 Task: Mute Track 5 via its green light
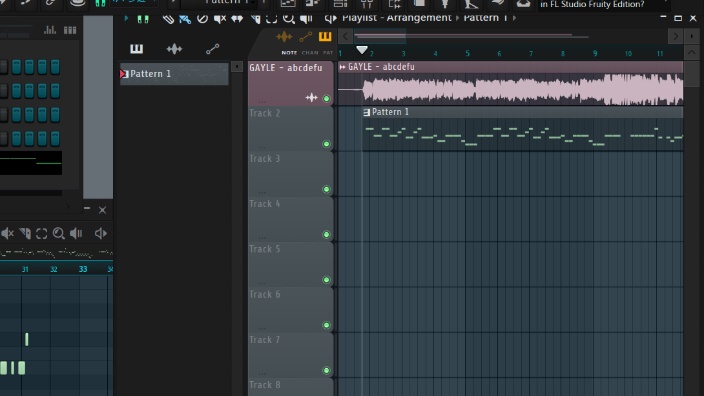326,280
